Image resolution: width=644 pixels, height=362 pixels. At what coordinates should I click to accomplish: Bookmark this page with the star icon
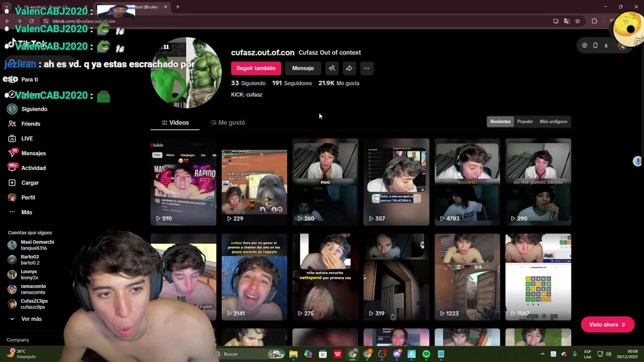[x=578, y=21]
